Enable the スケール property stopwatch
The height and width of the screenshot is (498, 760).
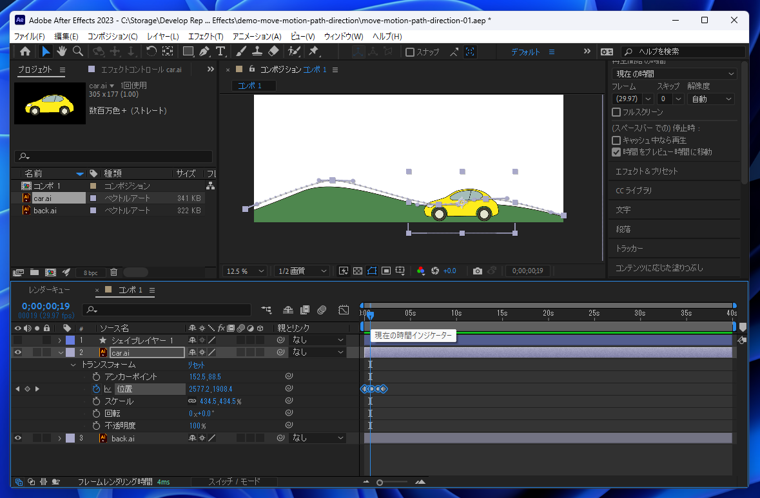click(x=96, y=401)
